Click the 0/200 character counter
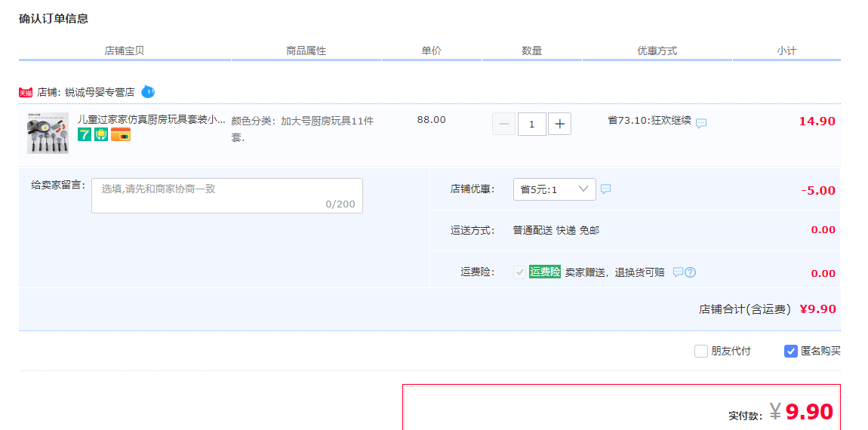Viewport: 868px width, 430px height. point(340,204)
